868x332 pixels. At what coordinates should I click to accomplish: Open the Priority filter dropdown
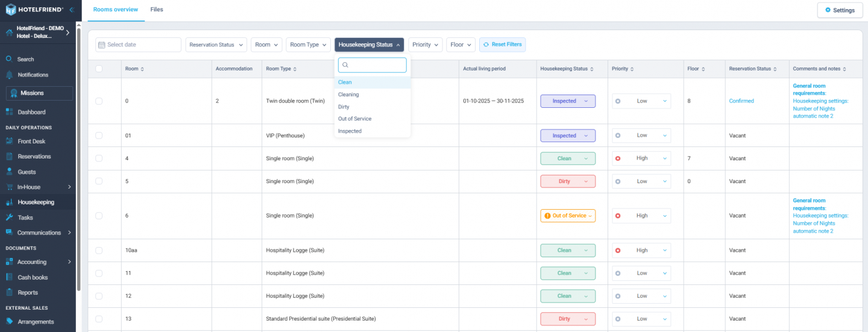[426, 45]
